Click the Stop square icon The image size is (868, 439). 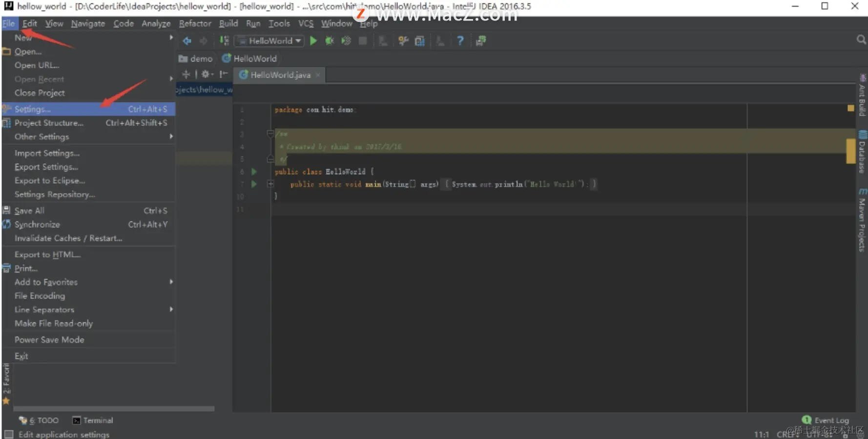click(363, 41)
